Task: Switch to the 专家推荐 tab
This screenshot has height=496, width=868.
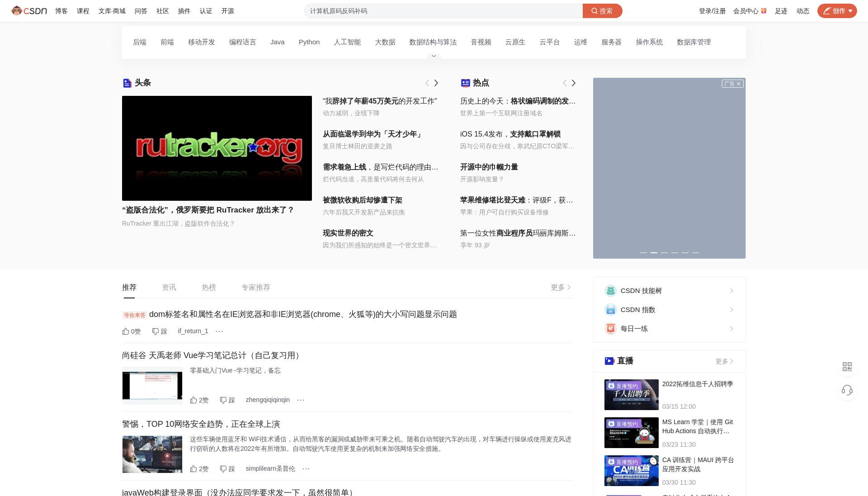Action: pyautogui.click(x=256, y=288)
